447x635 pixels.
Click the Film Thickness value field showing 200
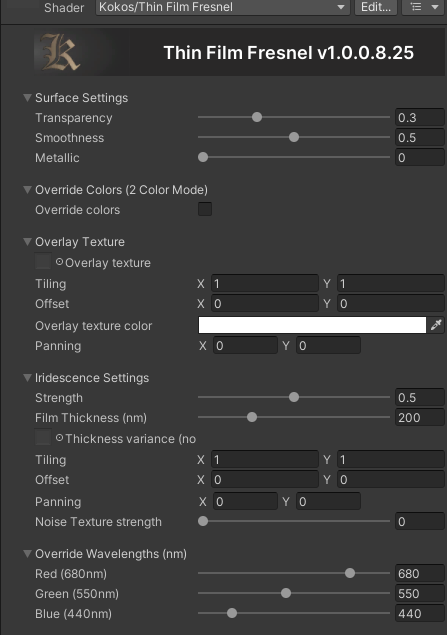(x=419, y=418)
